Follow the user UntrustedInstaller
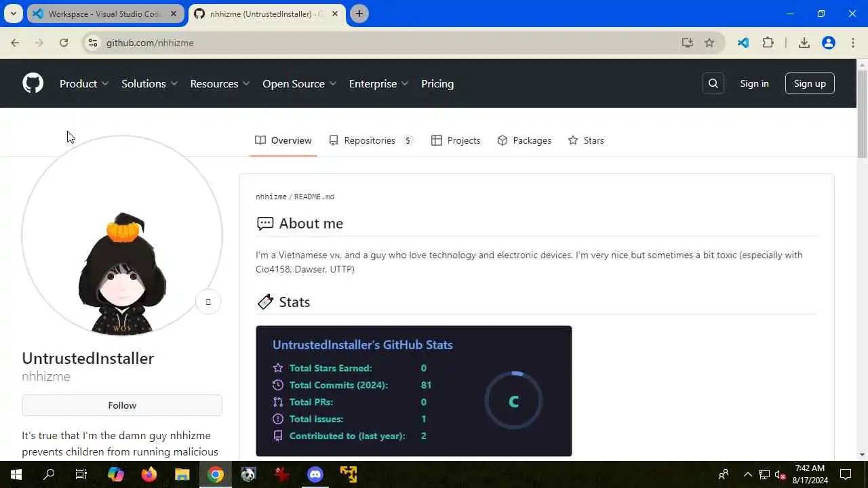 pyautogui.click(x=122, y=405)
